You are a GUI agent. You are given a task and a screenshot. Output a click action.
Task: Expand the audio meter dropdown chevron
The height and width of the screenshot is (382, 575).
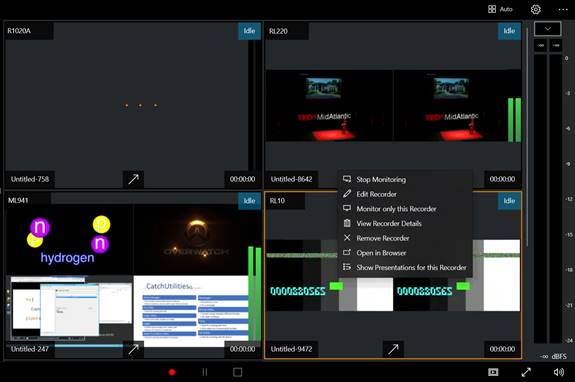547,29
